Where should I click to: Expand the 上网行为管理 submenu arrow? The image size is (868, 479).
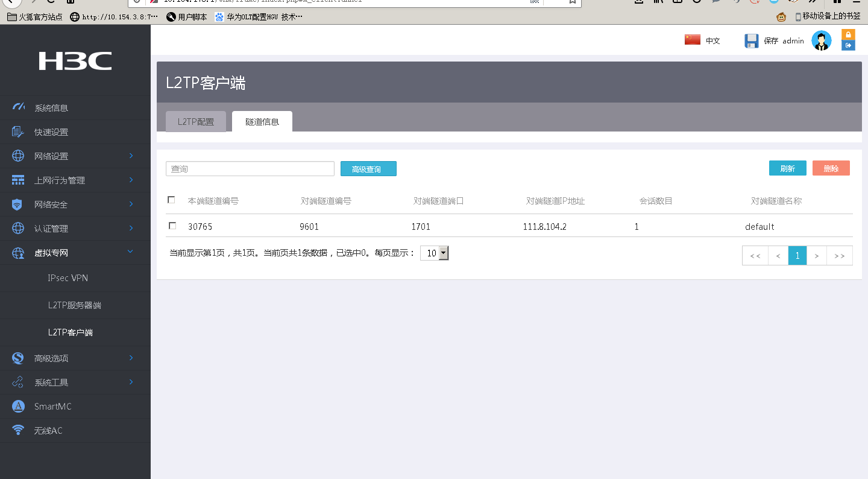click(131, 180)
